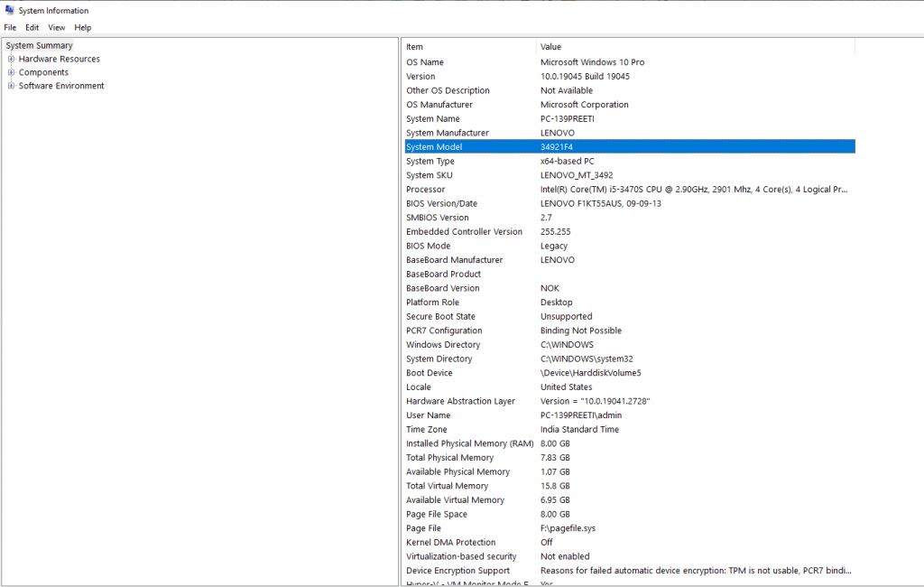Open the File menu

10,27
